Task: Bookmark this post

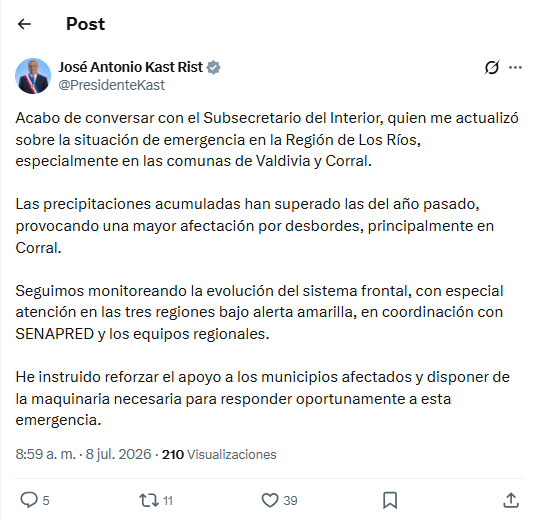Action: (390, 500)
